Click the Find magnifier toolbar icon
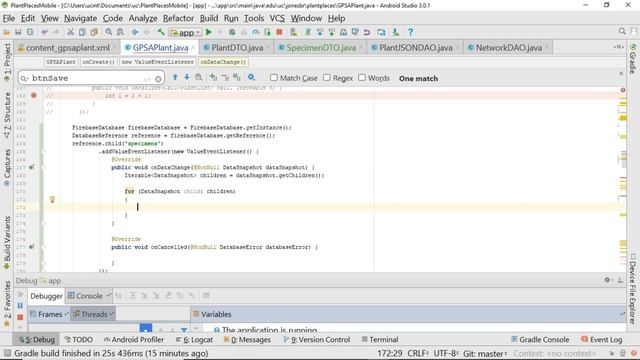Screen dimensions: 640x360 (x=109, y=32)
